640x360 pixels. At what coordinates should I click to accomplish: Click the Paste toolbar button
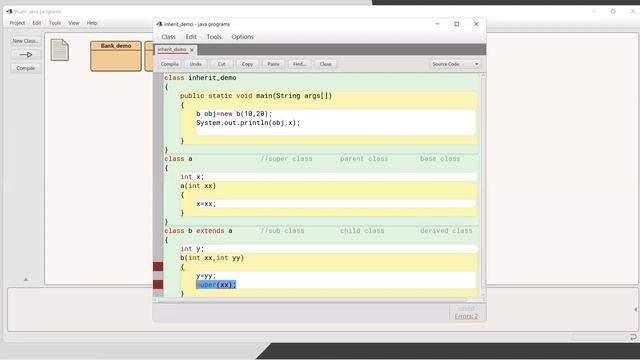pyautogui.click(x=273, y=64)
